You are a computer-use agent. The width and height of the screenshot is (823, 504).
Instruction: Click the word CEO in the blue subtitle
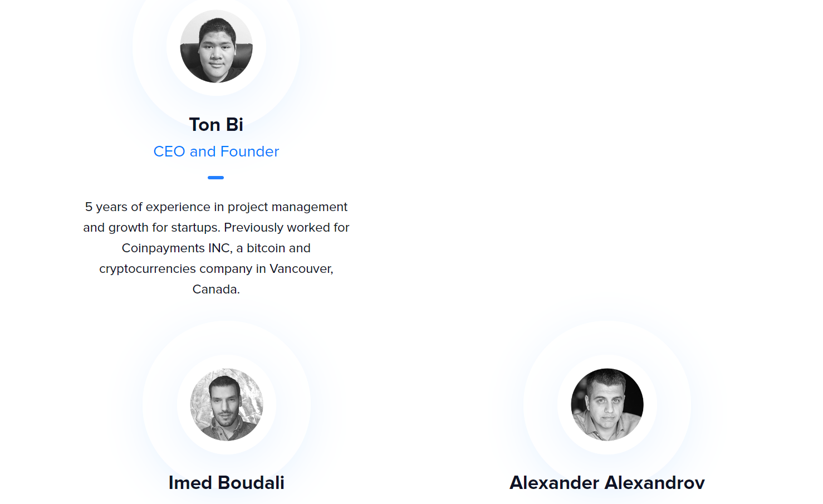[x=169, y=151]
